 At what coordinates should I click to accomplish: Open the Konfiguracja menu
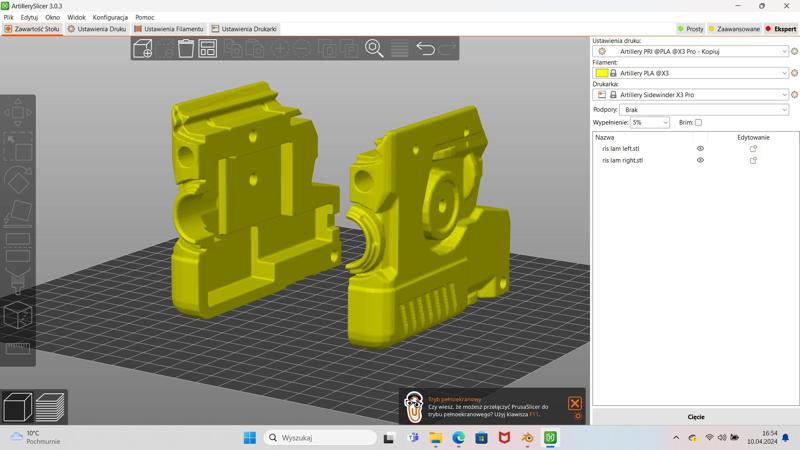[x=110, y=17]
